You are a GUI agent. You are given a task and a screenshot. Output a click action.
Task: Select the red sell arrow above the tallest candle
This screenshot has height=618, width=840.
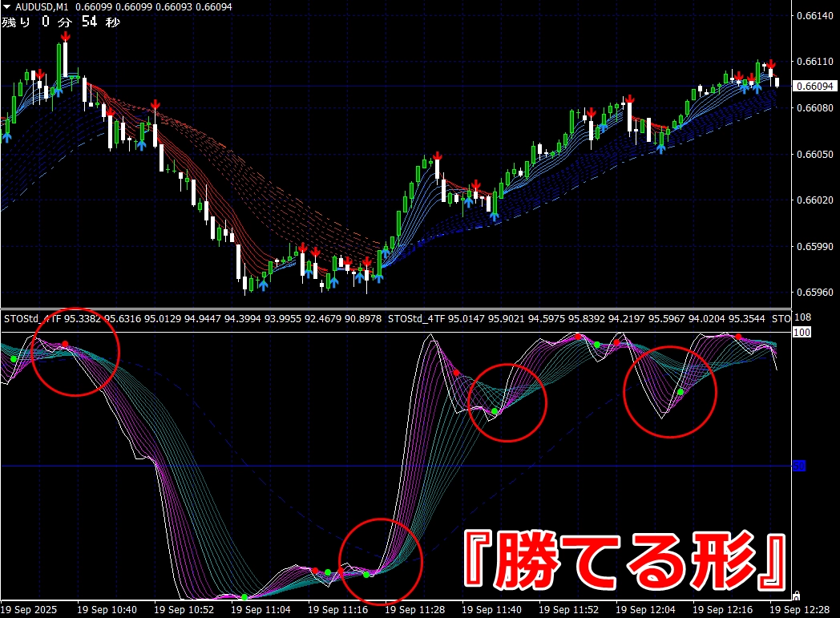click(66, 36)
